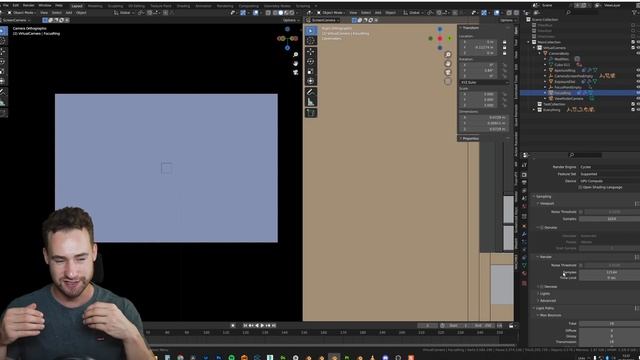This screenshot has width=640, height=360.
Task: Select the Add Cube tool in right viewport
Action: pos(311,113)
